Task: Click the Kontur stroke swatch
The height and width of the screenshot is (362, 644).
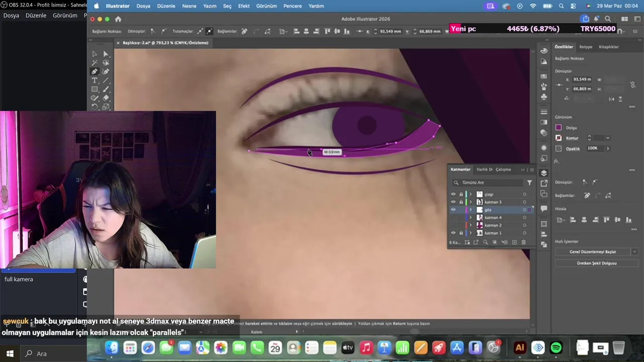Action: tap(558, 138)
